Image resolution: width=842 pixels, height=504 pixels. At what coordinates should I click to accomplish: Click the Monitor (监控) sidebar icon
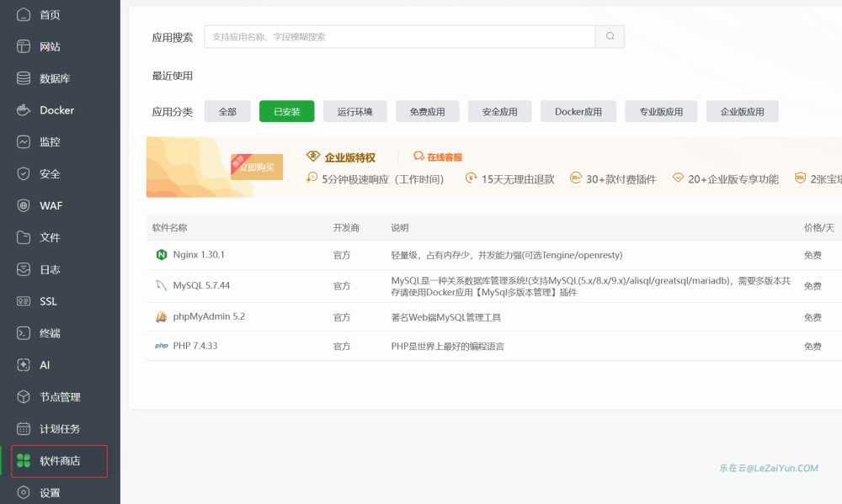(23, 141)
